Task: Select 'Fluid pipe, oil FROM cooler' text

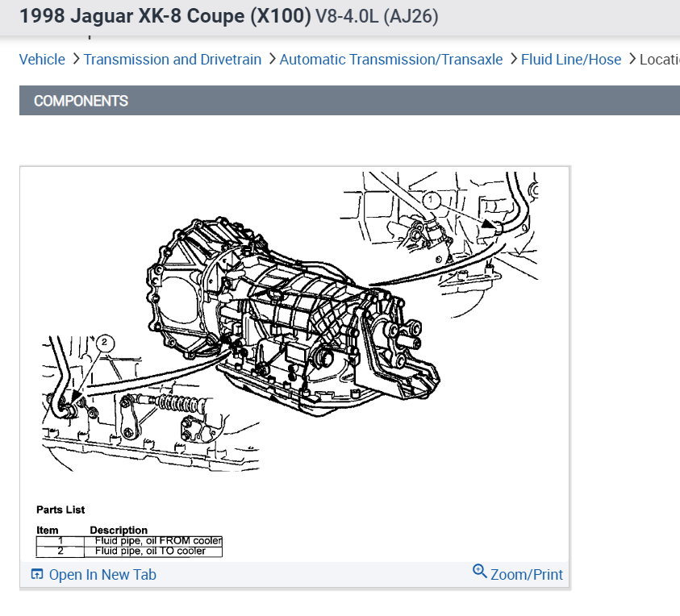Action: (158, 541)
